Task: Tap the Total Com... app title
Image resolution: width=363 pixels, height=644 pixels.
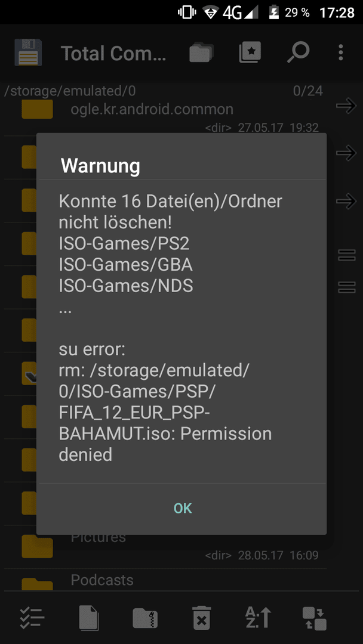Action: pyautogui.click(x=114, y=54)
